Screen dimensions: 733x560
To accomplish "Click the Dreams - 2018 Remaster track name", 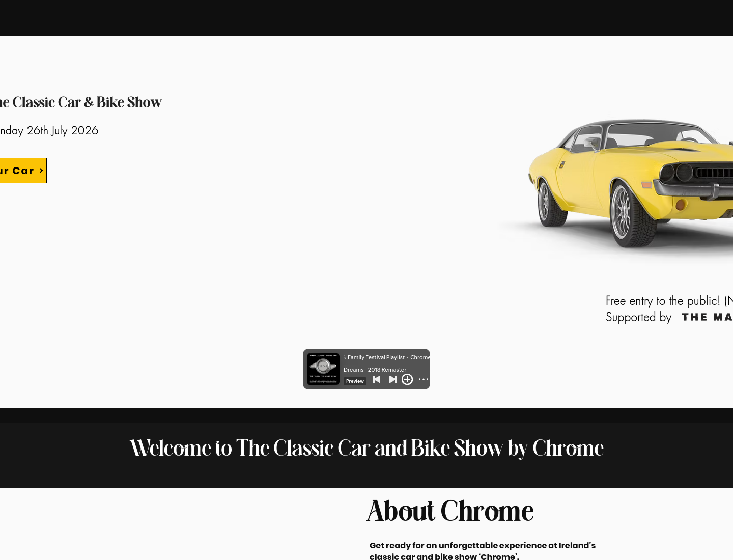I will 375,370.
